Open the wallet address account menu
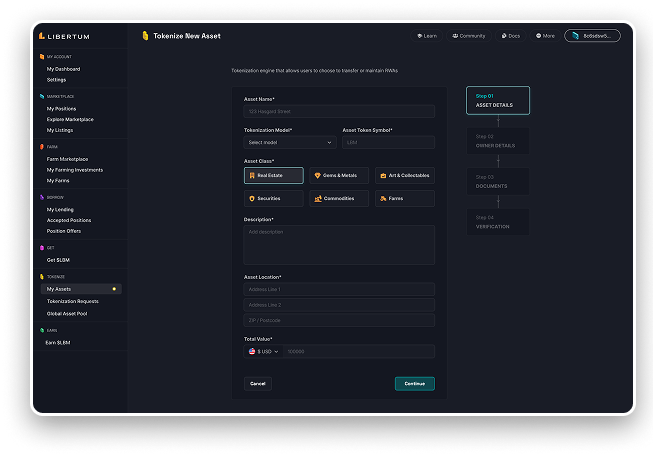 592,36
